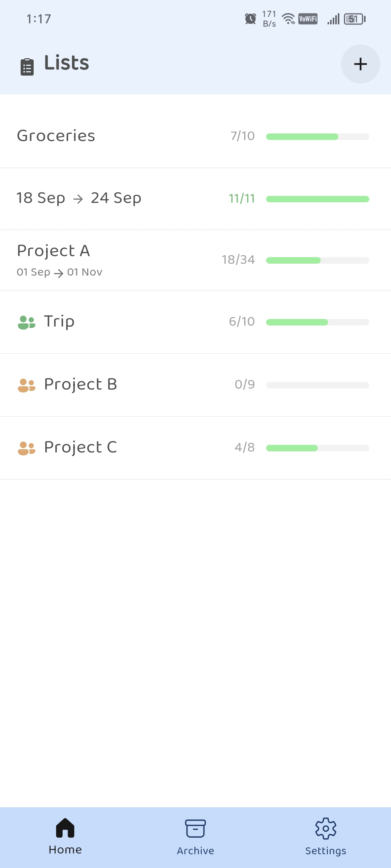Viewport: 391px width, 868px height.
Task: Tap the alarm clock status icon
Action: tap(250, 19)
